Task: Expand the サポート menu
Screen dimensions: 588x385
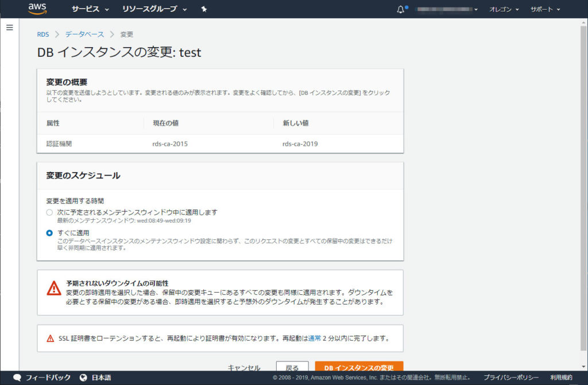Action: coord(545,9)
